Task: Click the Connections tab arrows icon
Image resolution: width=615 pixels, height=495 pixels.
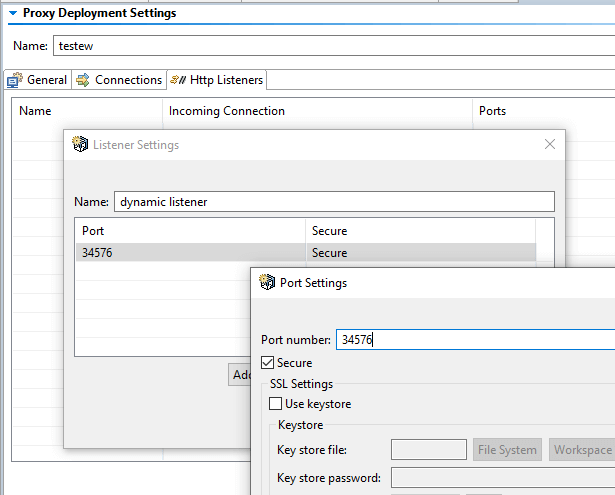Action: pyautogui.click(x=83, y=80)
